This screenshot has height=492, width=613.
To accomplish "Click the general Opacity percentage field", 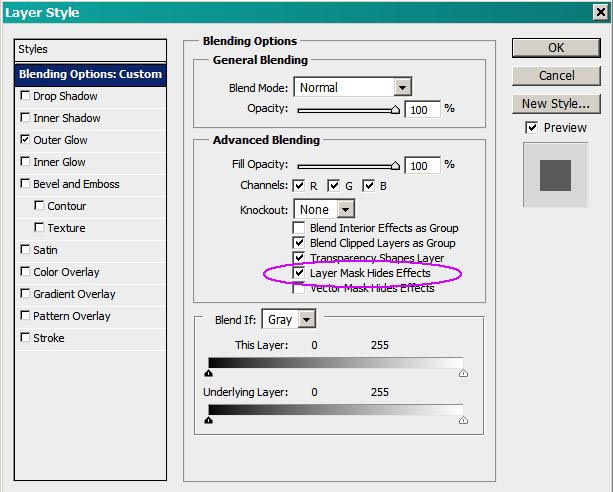I will click(422, 109).
